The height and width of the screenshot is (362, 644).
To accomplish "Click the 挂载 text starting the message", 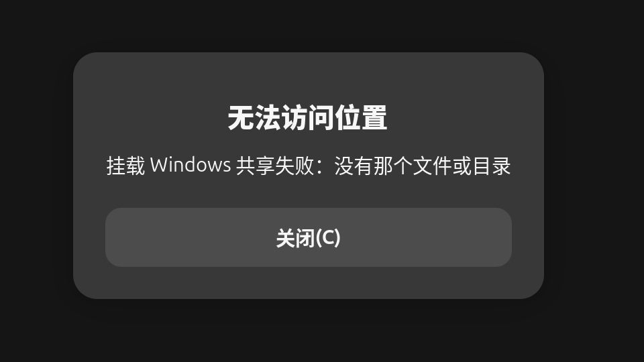I will click(125, 166).
